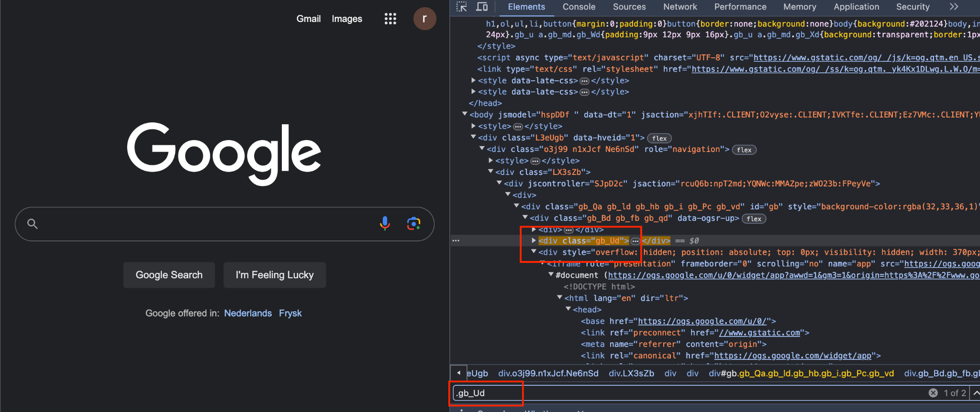Open Gmail link
Viewport: 980px width, 412px height.
(309, 19)
